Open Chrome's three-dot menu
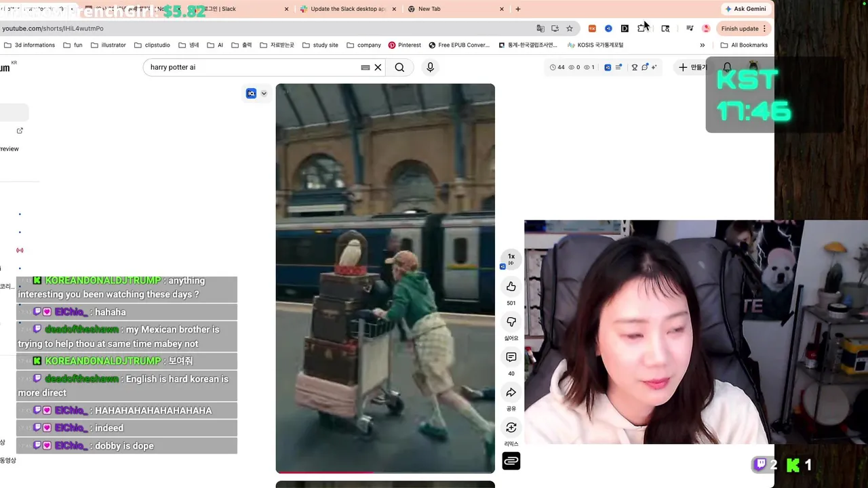The height and width of the screenshot is (488, 868). click(764, 28)
